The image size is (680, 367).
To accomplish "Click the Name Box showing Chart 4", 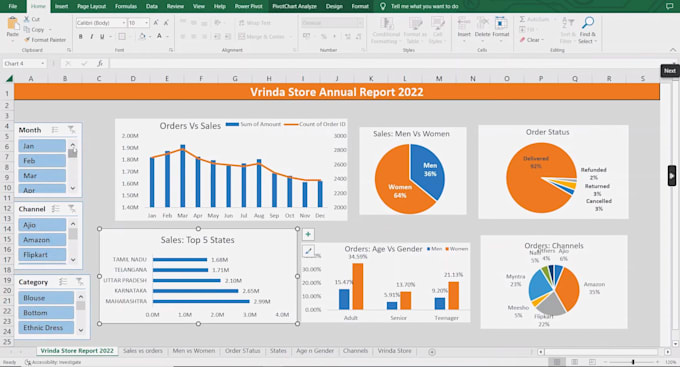I will click(24, 63).
